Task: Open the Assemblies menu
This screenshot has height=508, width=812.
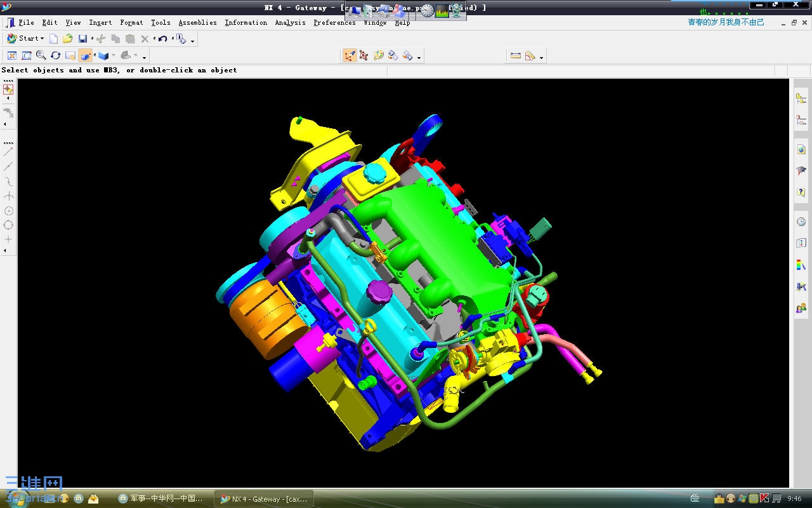Action: tap(197, 22)
